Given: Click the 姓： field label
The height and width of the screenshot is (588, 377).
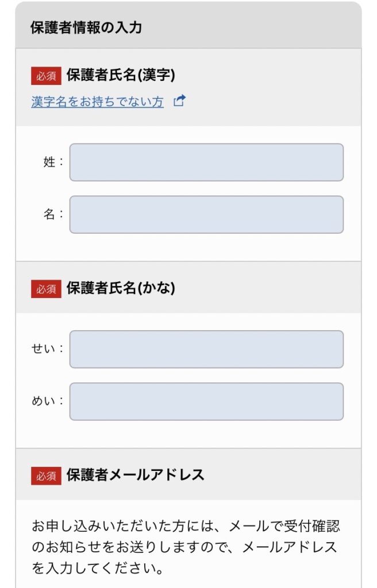Looking at the screenshot, I should [53, 162].
